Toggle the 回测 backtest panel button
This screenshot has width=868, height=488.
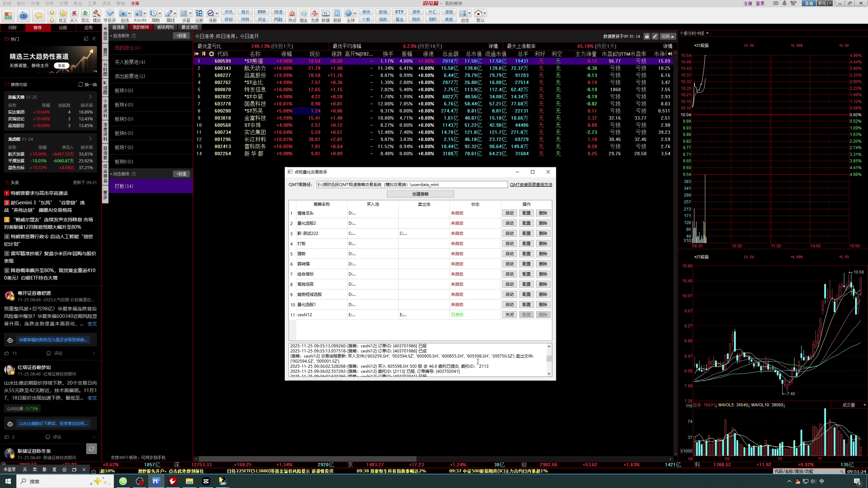pos(668,36)
